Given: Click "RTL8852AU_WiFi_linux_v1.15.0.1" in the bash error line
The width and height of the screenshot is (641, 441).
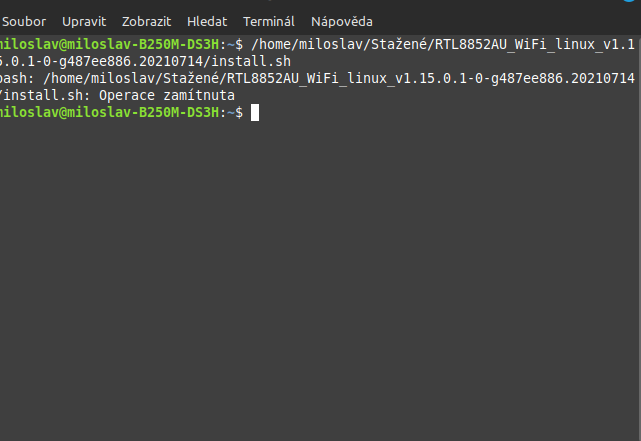Looking at the screenshot, I should [x=345, y=78].
